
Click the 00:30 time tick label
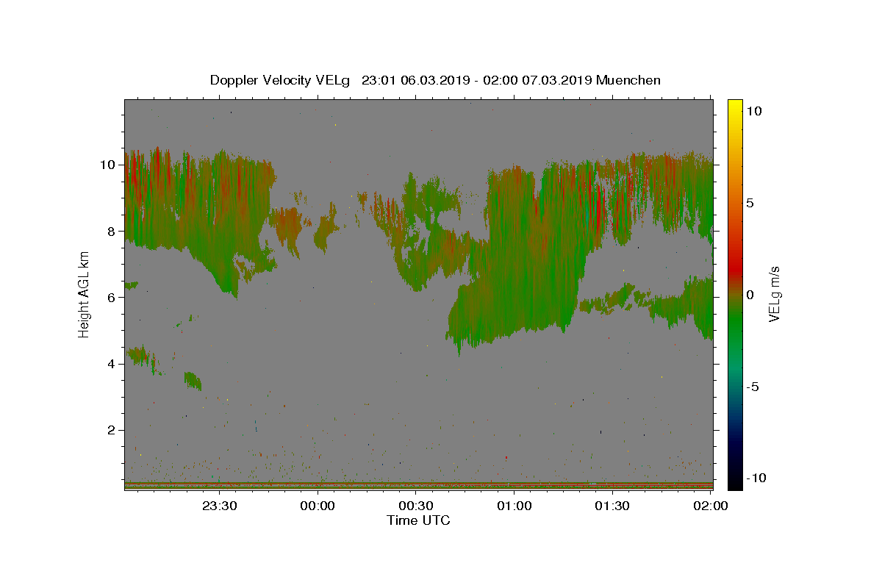click(416, 506)
